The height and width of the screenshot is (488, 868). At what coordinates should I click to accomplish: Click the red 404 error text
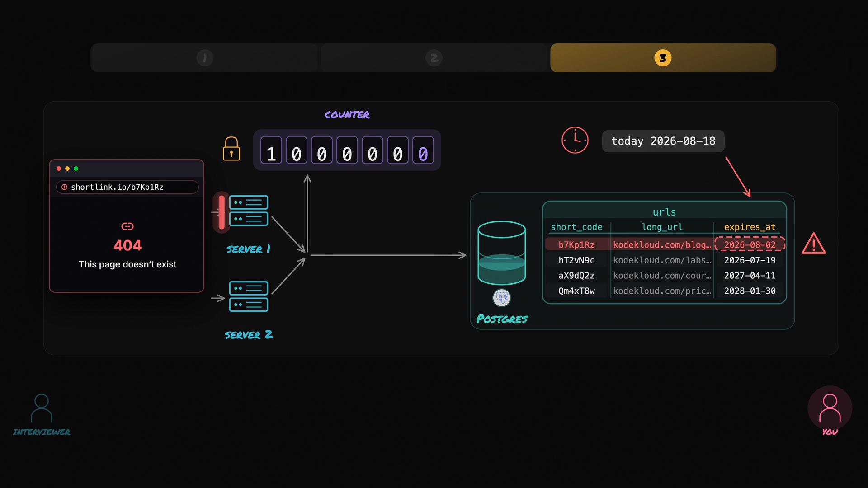pos(127,245)
